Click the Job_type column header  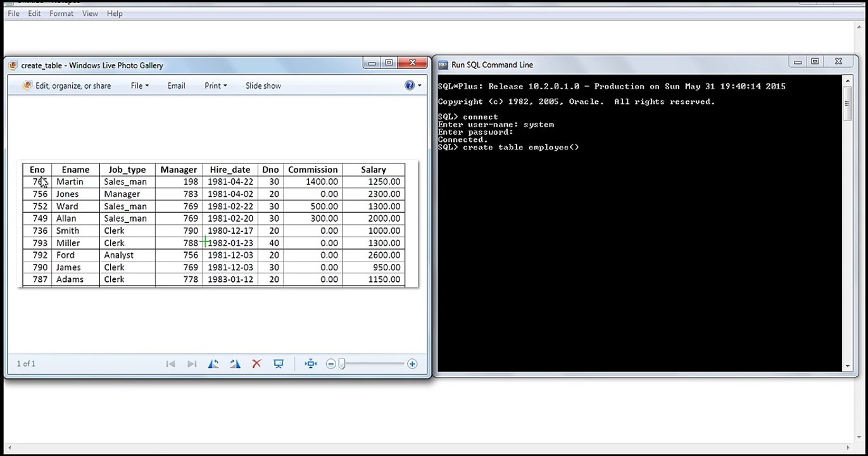pos(127,170)
